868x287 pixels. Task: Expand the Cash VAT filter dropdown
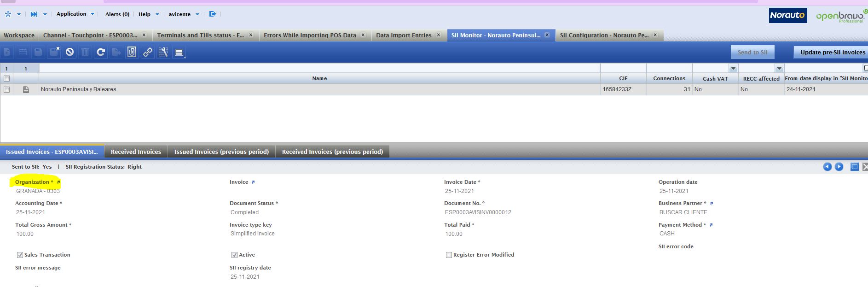click(x=733, y=69)
